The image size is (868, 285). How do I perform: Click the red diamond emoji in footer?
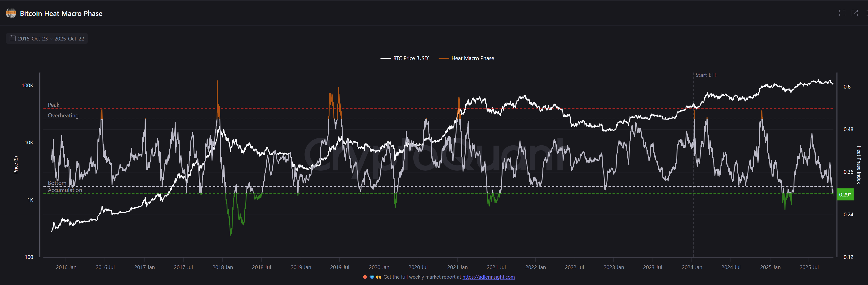[365, 277]
